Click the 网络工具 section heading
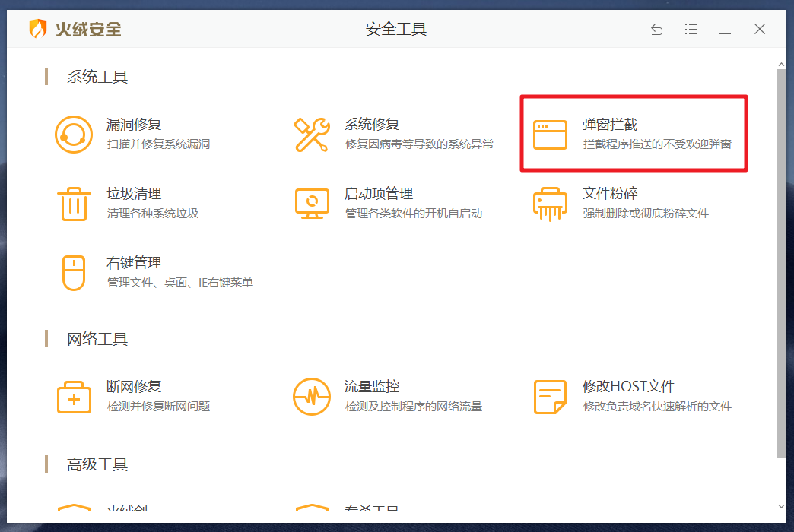 click(x=97, y=339)
